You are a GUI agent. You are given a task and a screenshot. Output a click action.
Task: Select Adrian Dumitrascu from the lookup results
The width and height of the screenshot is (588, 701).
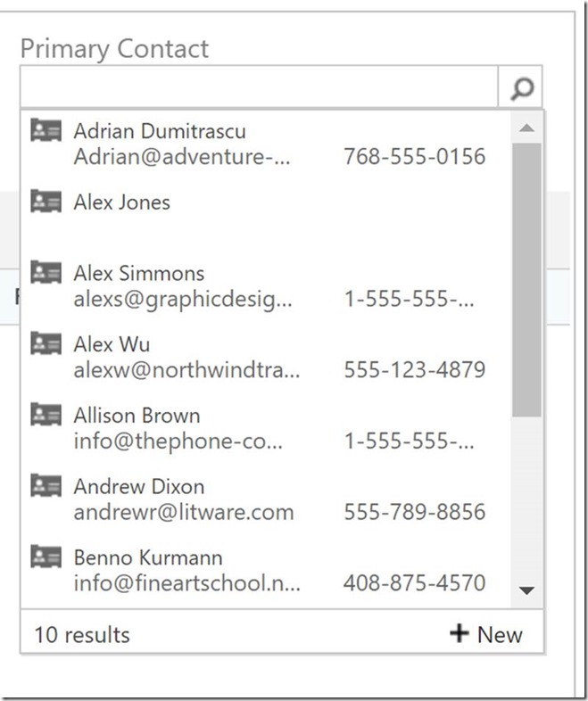[x=160, y=131]
